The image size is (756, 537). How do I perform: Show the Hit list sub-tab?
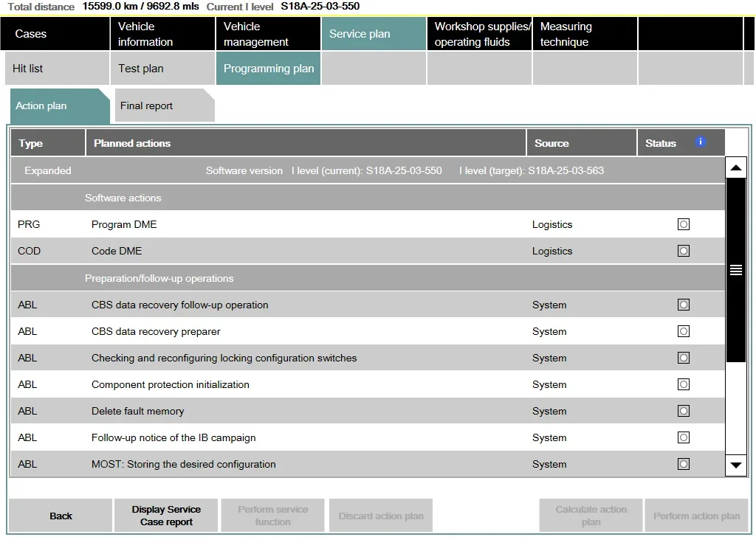point(58,69)
